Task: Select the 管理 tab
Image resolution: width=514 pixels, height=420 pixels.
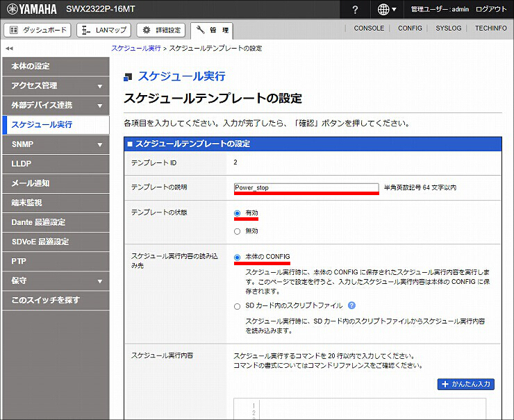Action: click(212, 31)
